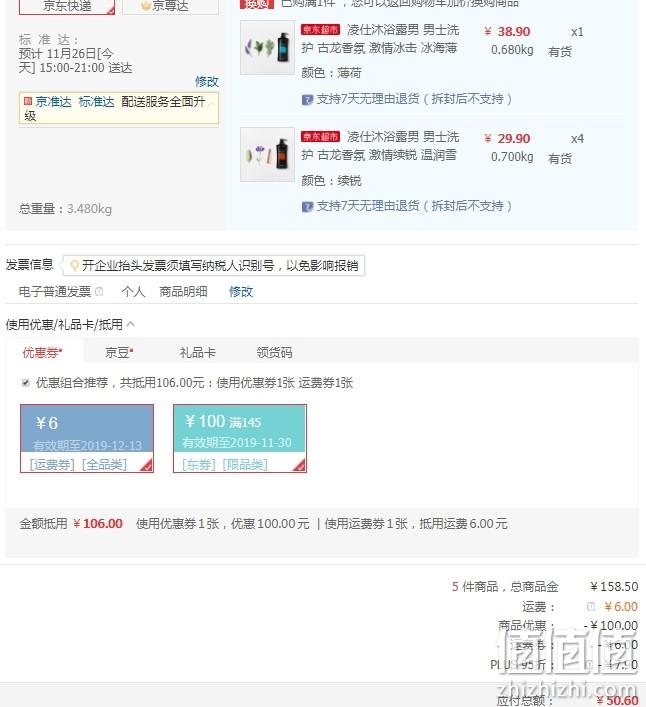
Task: Open the mint shower gel product thumbnail
Action: (267, 47)
